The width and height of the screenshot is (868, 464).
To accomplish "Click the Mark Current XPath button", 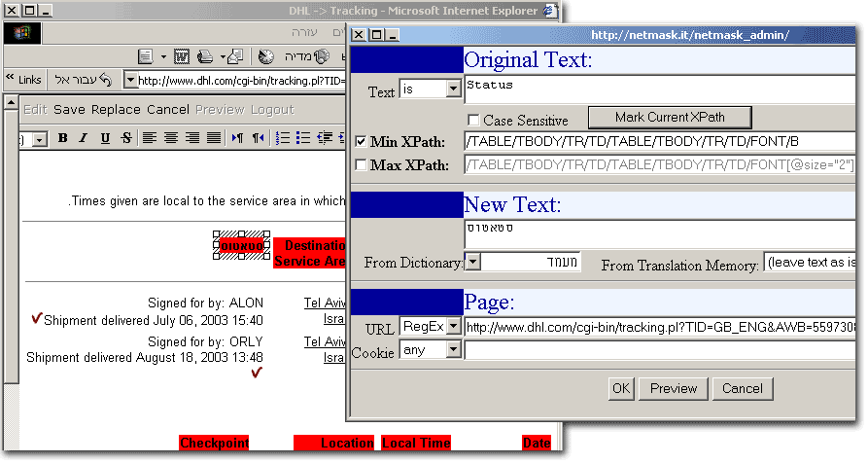I will click(670, 118).
